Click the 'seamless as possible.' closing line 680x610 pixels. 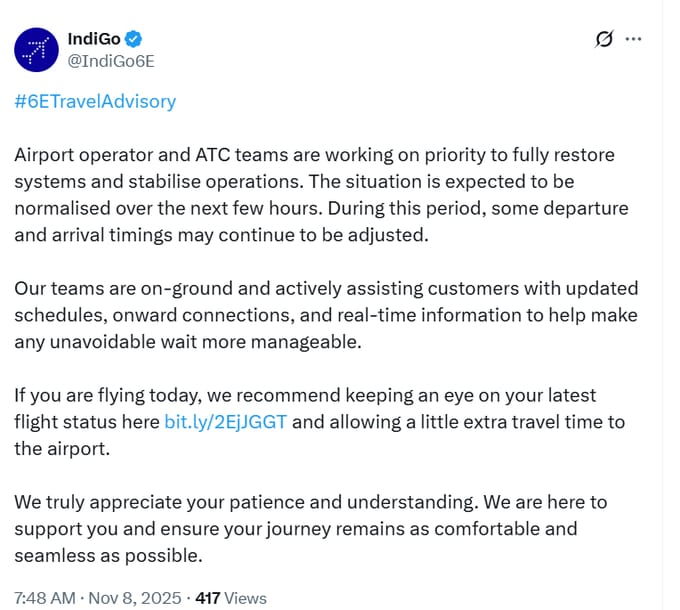coord(108,555)
